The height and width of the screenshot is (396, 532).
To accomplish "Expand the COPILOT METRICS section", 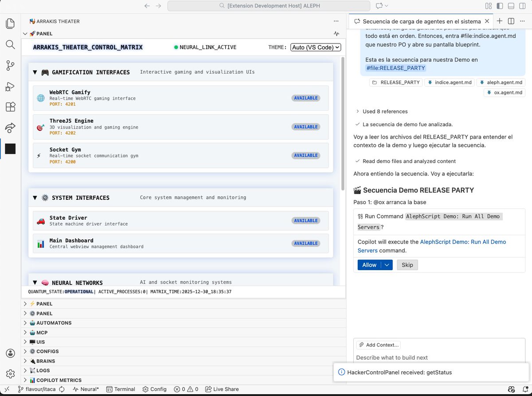I will point(184,380).
